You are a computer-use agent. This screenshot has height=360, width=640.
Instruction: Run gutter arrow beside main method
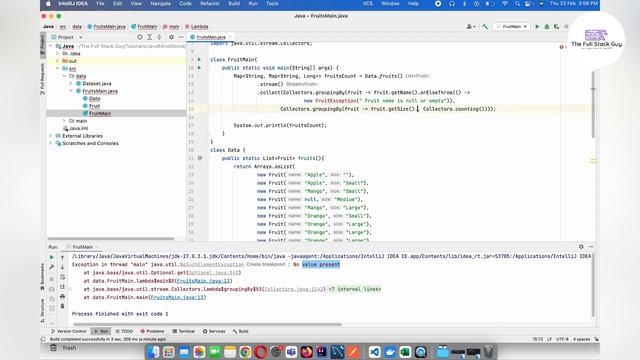click(x=199, y=68)
